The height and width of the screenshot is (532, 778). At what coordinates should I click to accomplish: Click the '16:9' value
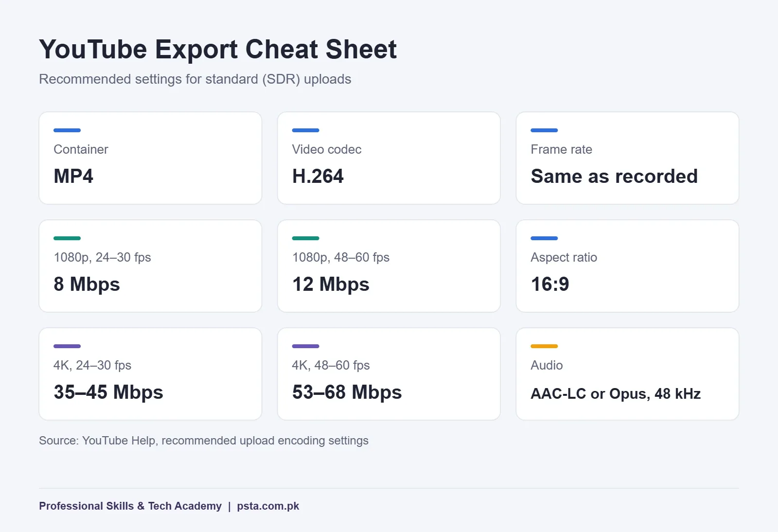[x=550, y=284]
